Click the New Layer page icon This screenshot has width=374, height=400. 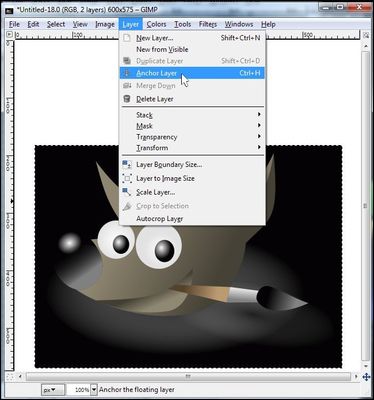pyautogui.click(x=127, y=38)
